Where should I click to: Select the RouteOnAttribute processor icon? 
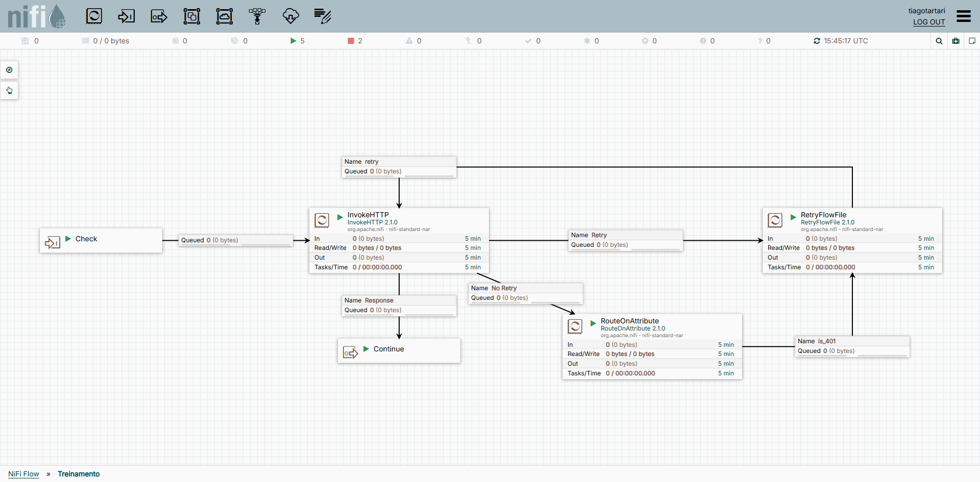click(575, 326)
